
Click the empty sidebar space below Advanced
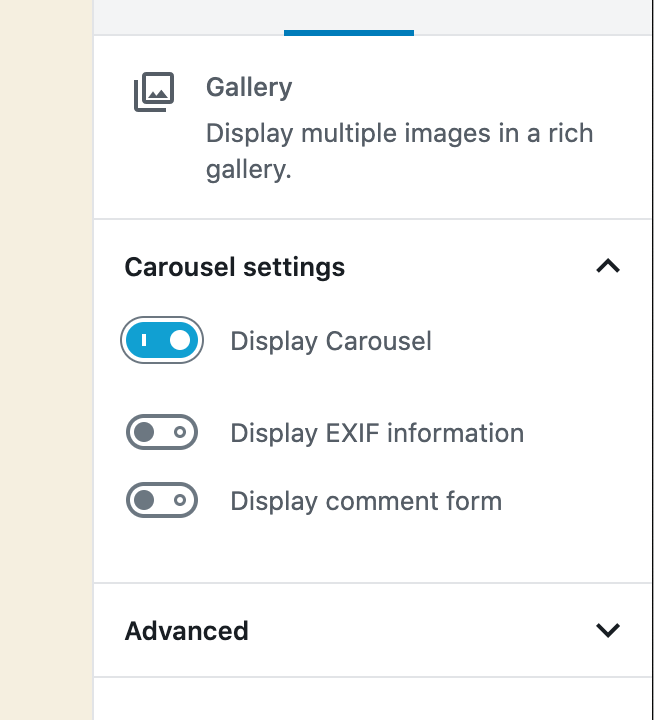(x=372, y=699)
